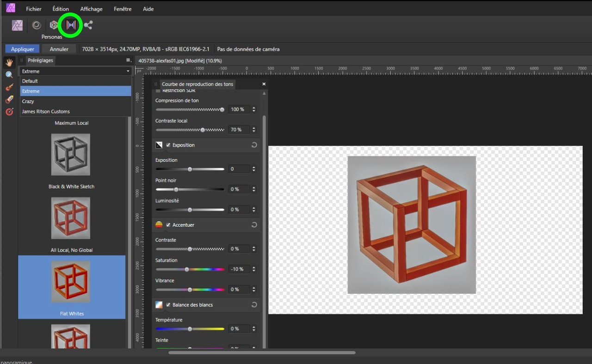Select the Hand view tool
This screenshot has width=592, height=364.
[9, 62]
